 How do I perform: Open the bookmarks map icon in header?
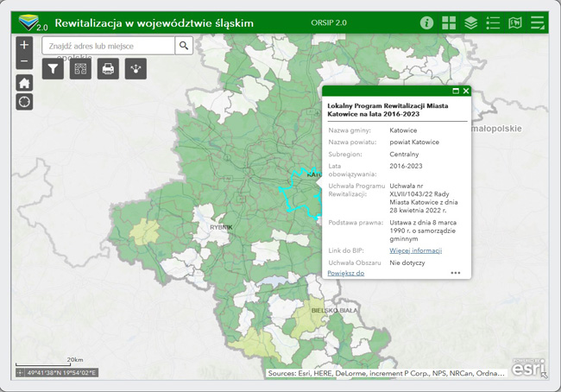point(515,23)
